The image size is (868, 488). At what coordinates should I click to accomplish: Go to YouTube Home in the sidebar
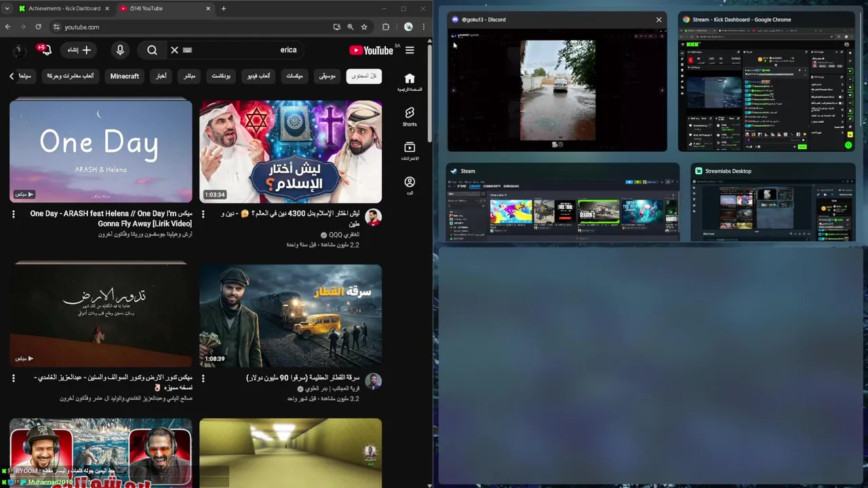pyautogui.click(x=410, y=82)
